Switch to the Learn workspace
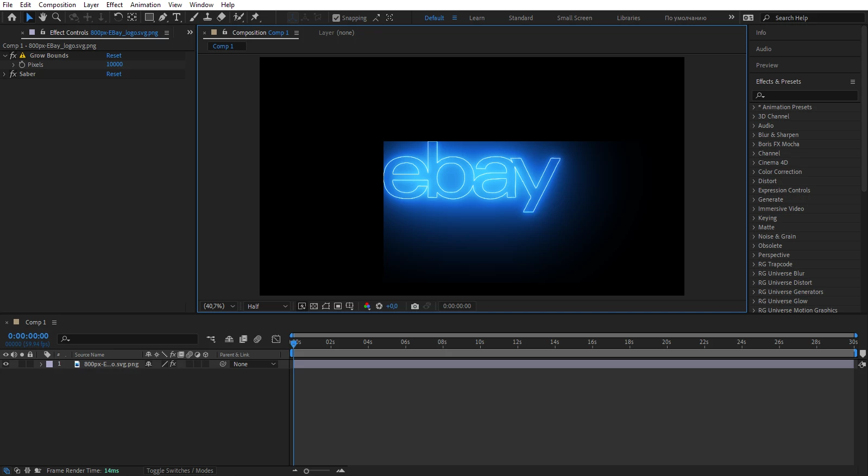 click(477, 18)
